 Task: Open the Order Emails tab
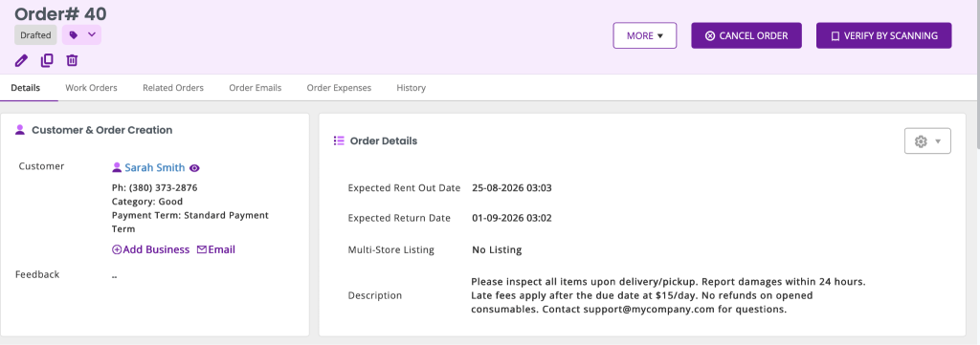tap(255, 88)
